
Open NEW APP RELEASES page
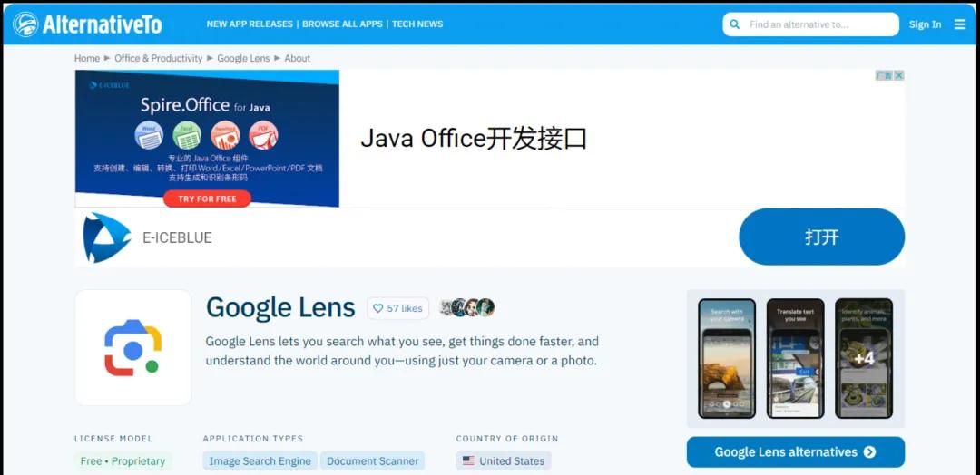point(250,24)
